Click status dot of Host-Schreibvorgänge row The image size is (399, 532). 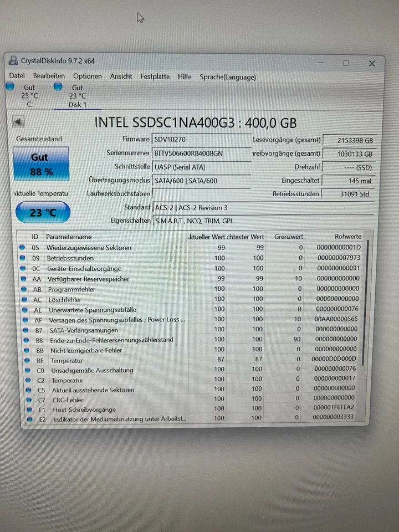(x=29, y=410)
